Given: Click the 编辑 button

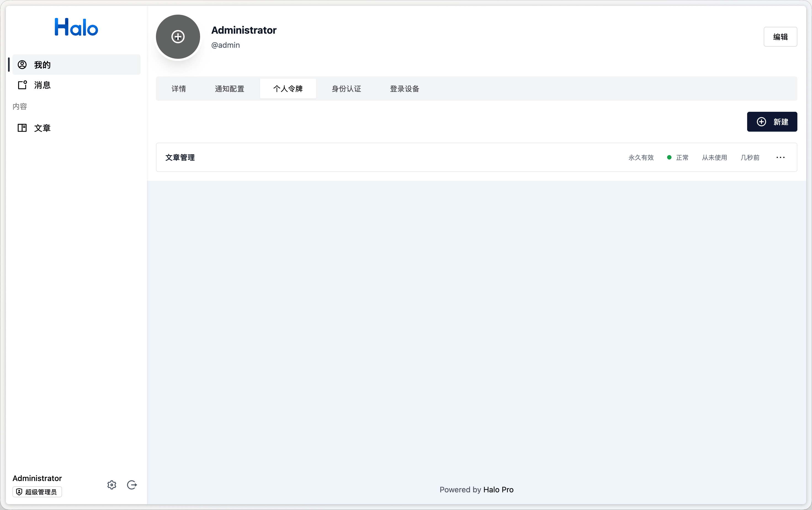Looking at the screenshot, I should (780, 37).
